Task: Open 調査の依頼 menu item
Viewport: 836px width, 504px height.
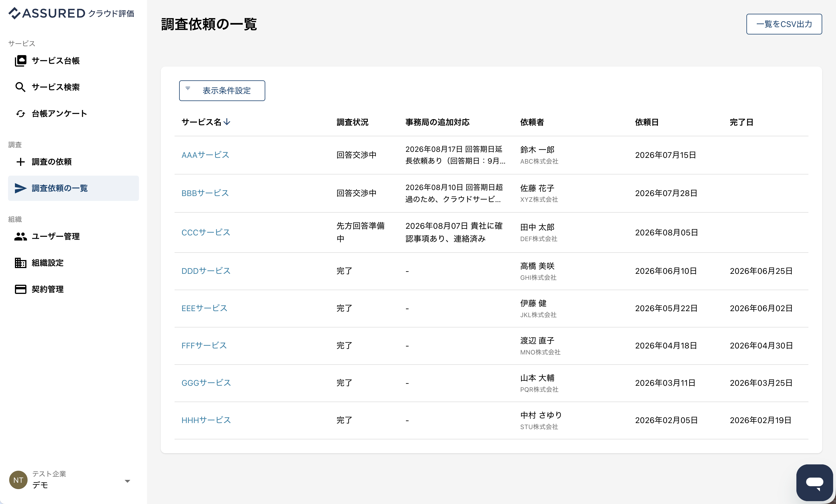Action: pos(73,162)
